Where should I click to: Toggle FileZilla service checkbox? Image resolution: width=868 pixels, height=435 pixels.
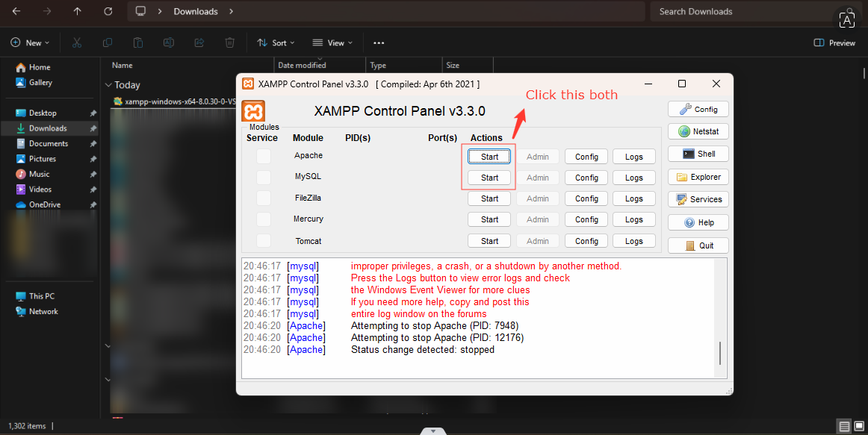[264, 198]
